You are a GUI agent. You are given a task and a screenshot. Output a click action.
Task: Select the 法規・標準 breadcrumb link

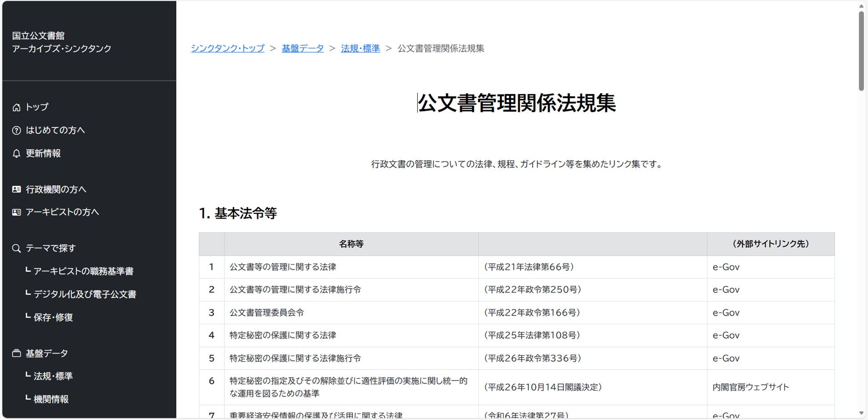pos(360,48)
